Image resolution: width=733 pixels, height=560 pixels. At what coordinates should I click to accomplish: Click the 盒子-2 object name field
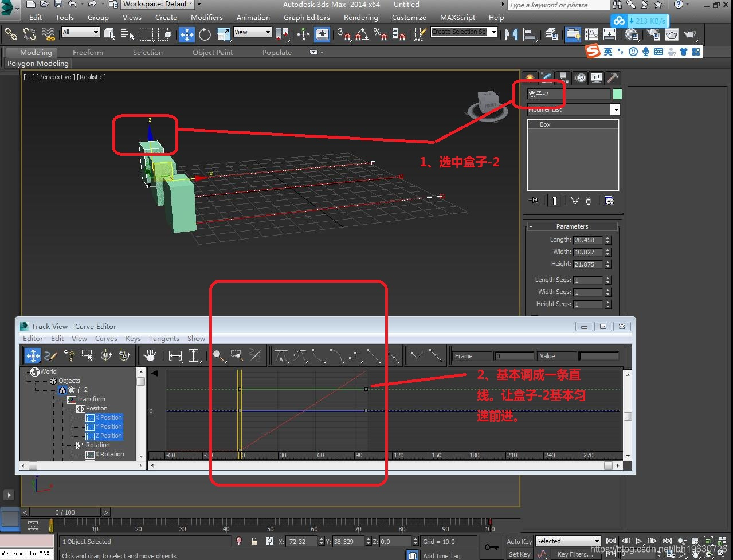(569, 94)
